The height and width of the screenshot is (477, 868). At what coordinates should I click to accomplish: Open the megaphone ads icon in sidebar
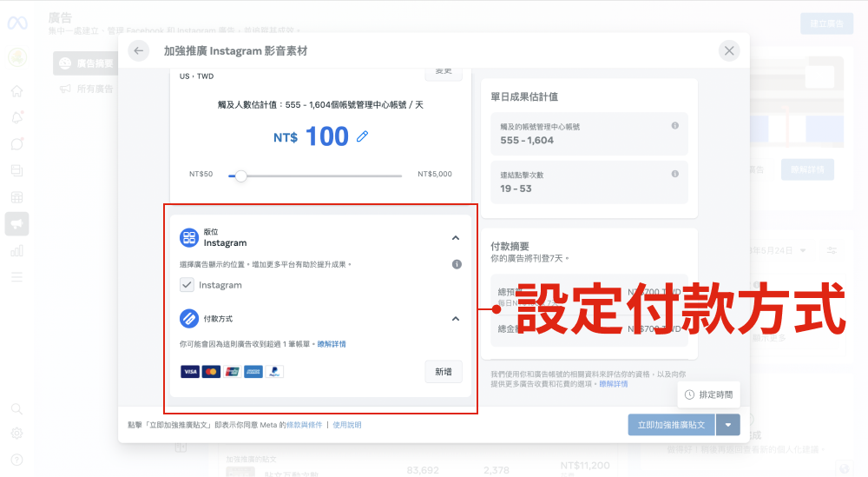16,224
